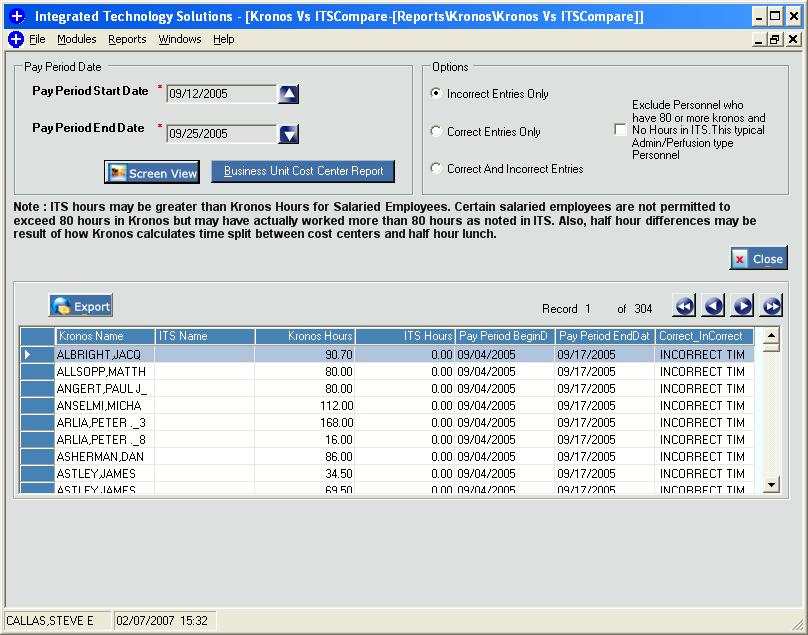Select the ASHERMAN,DAN row

(387, 456)
